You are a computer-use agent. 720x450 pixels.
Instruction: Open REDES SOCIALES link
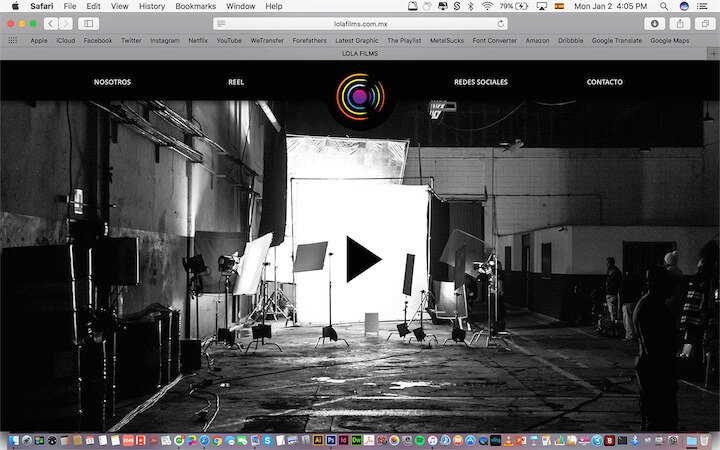(480, 82)
